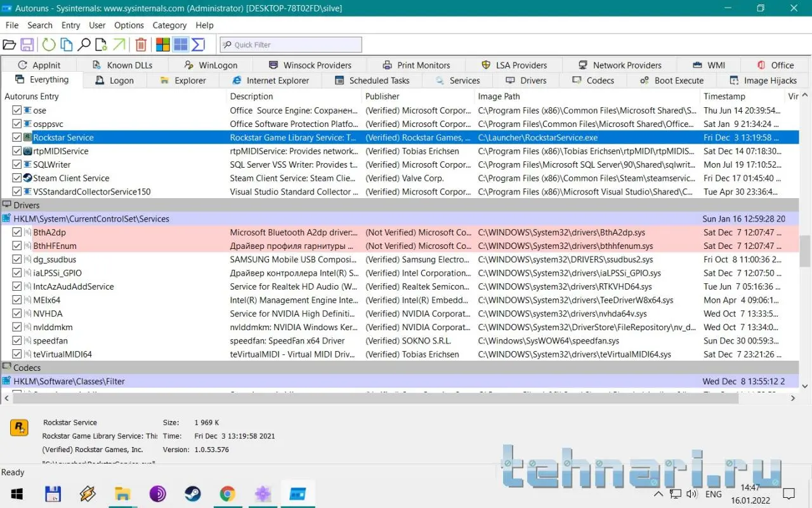
Task: Uncheck the iaLPSSi_GPIO driver checkbox
Action: click(x=17, y=273)
